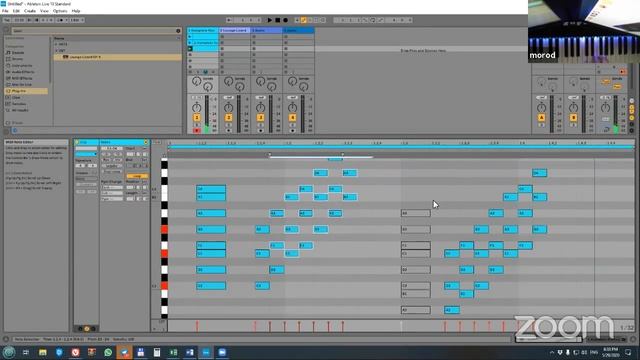Clear the browser search with the X icon
The width and height of the screenshot is (640, 360).
[x=178, y=31]
